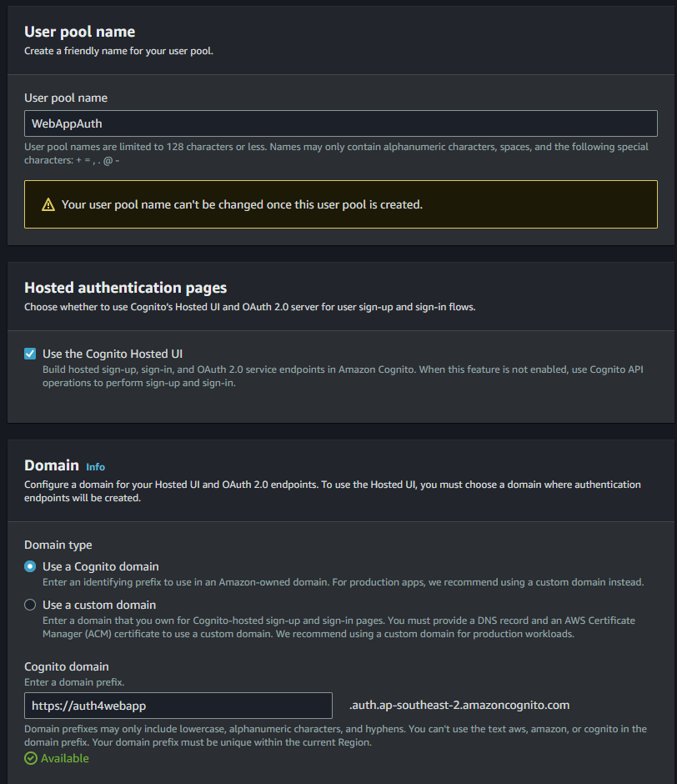677x784 pixels.
Task: Click the Hosted authentication pages heading
Action: (126, 288)
